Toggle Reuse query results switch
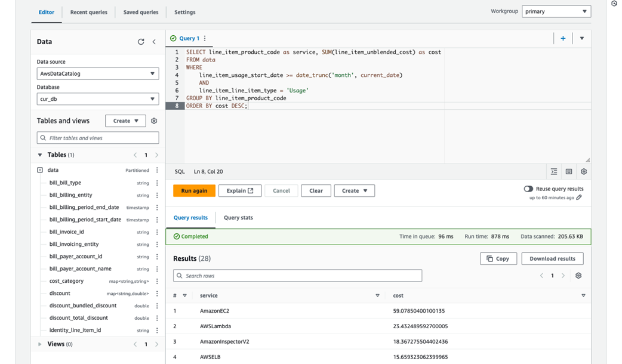This screenshot has height=364, width=622. [528, 189]
